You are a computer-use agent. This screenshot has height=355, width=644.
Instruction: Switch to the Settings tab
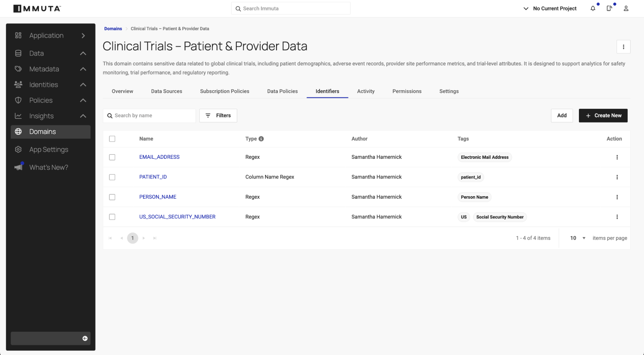pyautogui.click(x=449, y=91)
